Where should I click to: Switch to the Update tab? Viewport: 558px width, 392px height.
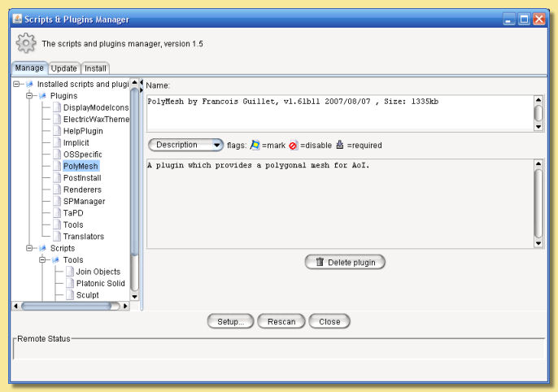tap(64, 68)
